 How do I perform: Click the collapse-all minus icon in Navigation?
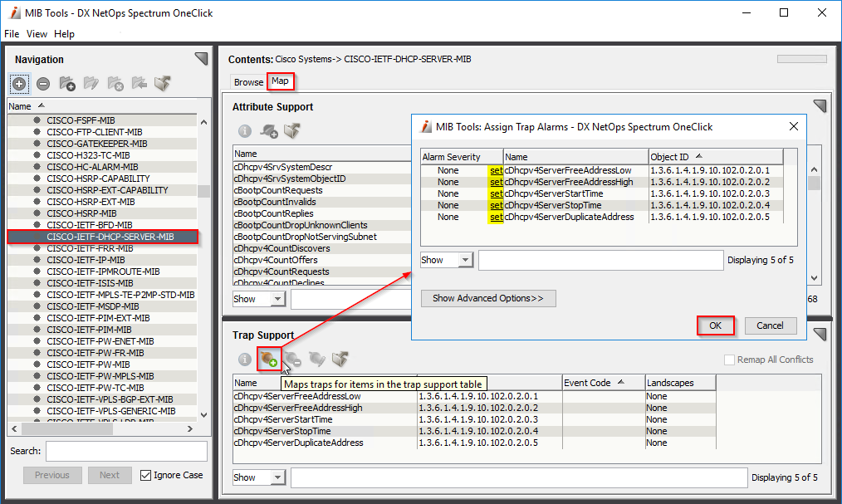point(43,84)
